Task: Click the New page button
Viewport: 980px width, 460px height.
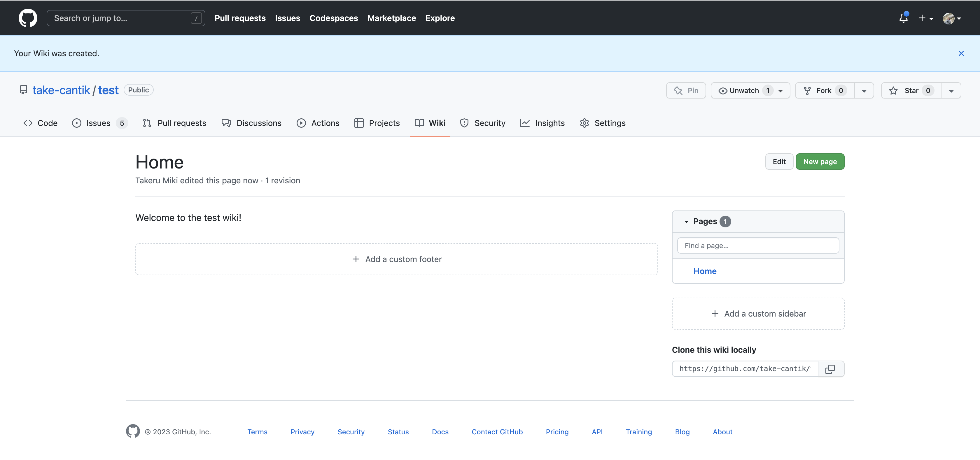Action: pyautogui.click(x=820, y=161)
